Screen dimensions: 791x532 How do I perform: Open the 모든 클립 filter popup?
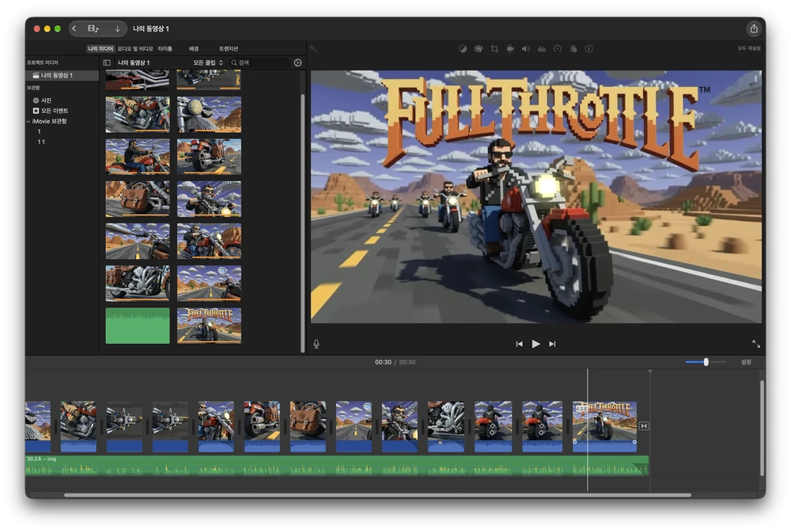click(208, 62)
